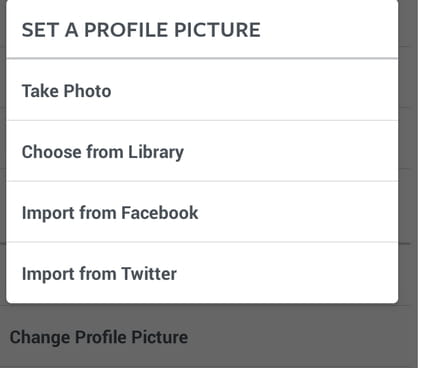Click the SET A PROFILE PICTURE dialog title
This screenshot has width=440, height=368.
point(141,30)
